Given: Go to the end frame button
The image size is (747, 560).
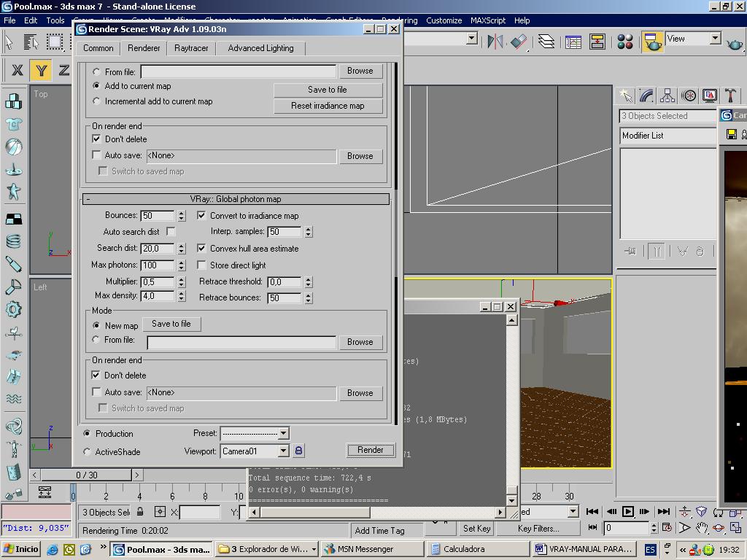Looking at the screenshot, I should tap(663, 512).
